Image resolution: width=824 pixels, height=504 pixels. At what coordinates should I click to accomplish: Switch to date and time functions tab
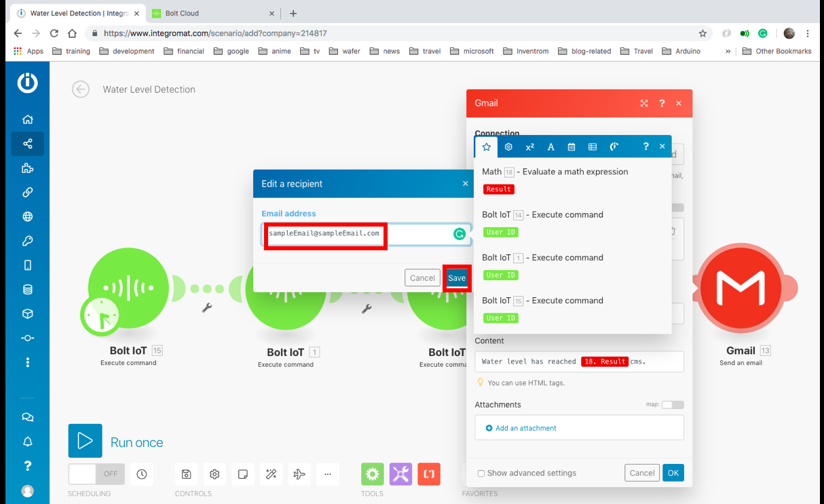572,147
